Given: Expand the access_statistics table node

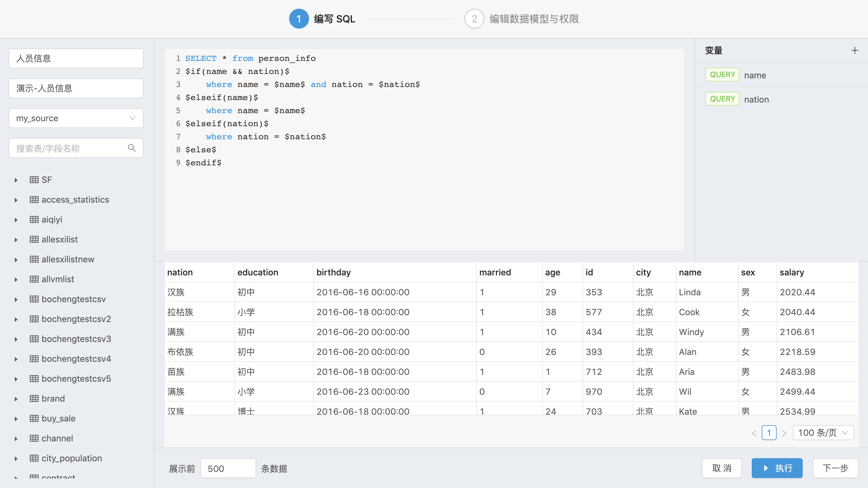Looking at the screenshot, I should click(16, 200).
